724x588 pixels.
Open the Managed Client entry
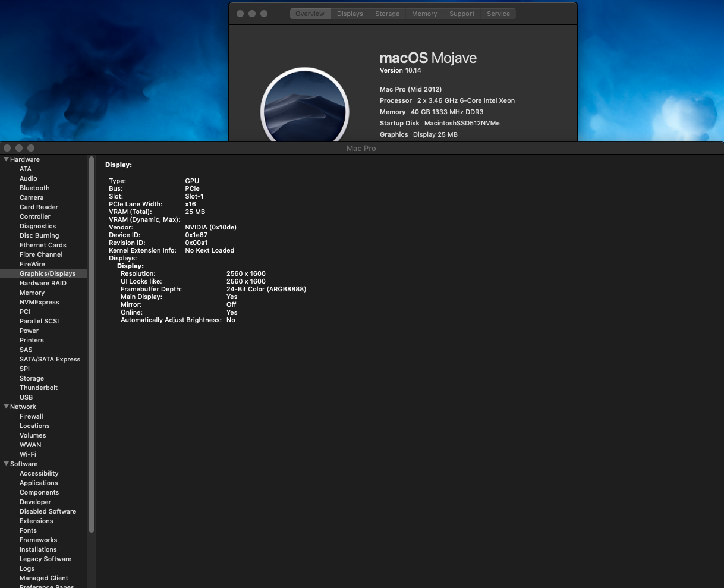pos(44,578)
